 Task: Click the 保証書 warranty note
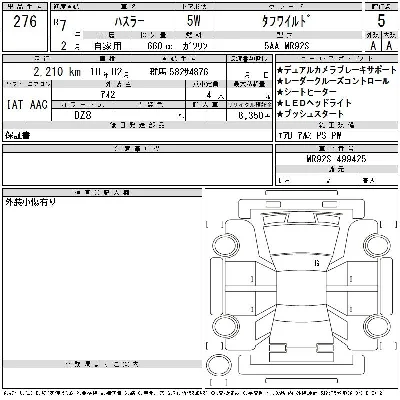[x=18, y=135]
